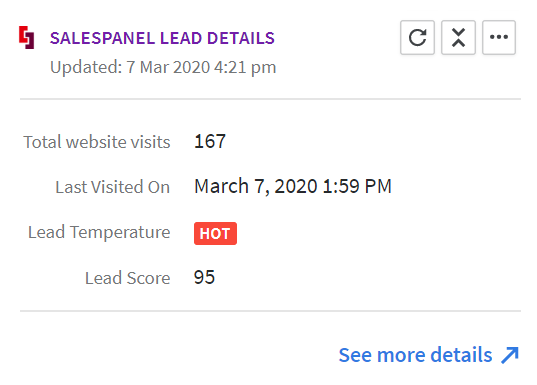The image size is (537, 385).
Task: Select the Lead Score value 95
Action: (204, 277)
